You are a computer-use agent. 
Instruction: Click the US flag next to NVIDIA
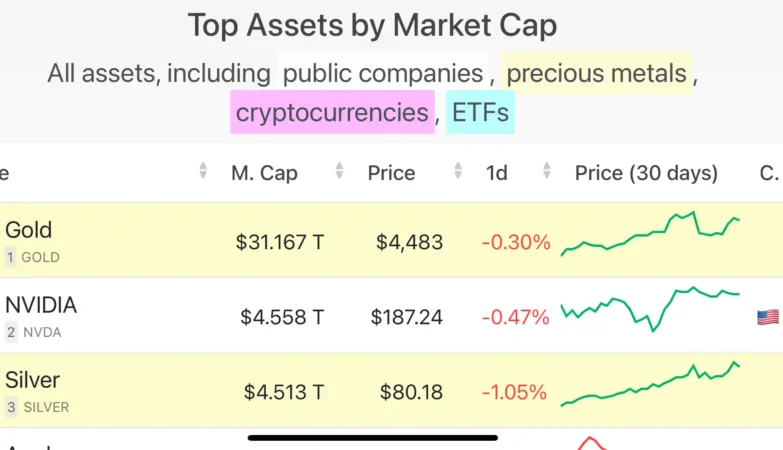tap(767, 317)
